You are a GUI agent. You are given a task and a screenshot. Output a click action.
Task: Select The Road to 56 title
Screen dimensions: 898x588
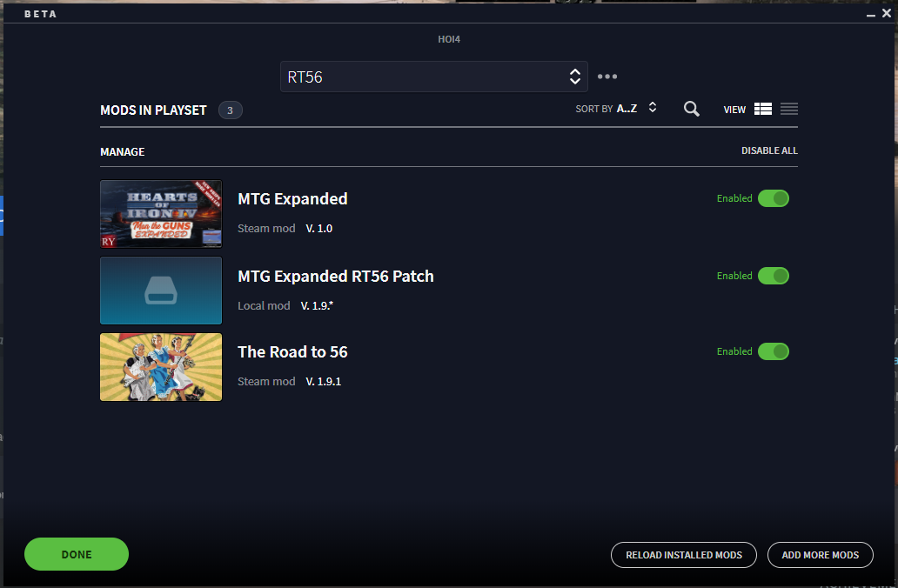(x=292, y=352)
